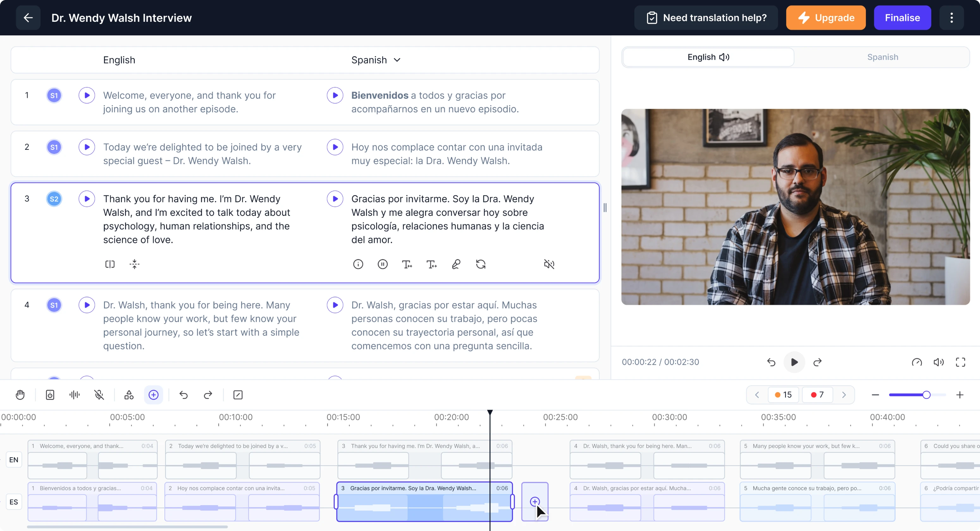Click Need translation help button
This screenshot has width=980, height=531.
(x=706, y=18)
